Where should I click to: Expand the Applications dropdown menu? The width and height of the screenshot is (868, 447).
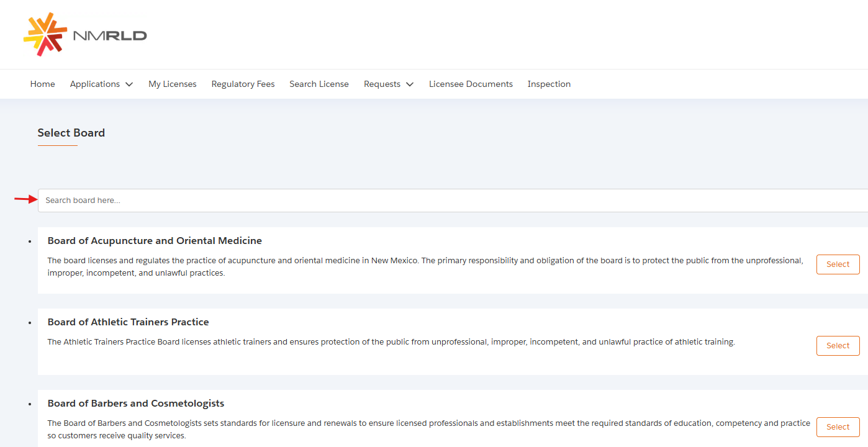point(101,84)
